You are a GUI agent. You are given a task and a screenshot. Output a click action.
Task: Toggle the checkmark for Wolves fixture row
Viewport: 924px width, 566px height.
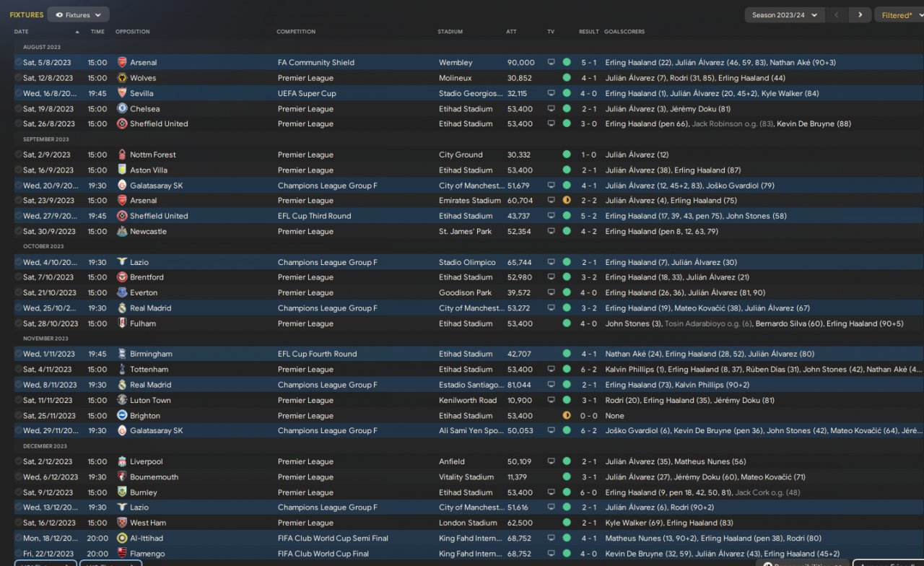click(18, 78)
